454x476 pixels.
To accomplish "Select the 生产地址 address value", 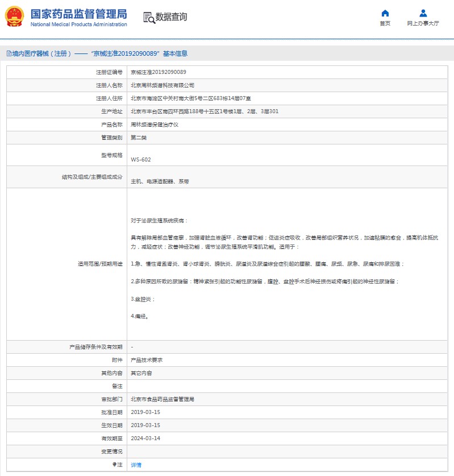I will (x=205, y=111).
